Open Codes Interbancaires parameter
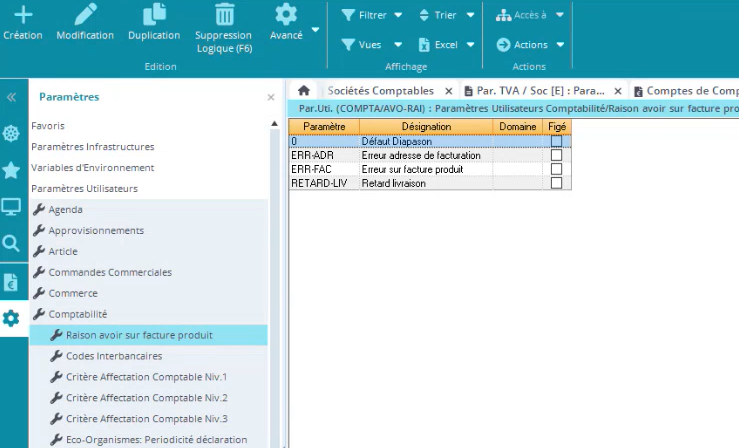This screenshot has height=448, width=739. pyautogui.click(x=148, y=356)
